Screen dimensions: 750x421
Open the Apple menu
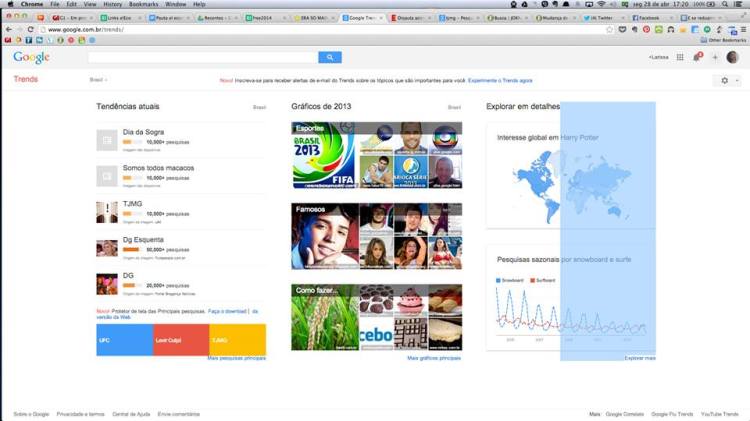(x=10, y=4)
